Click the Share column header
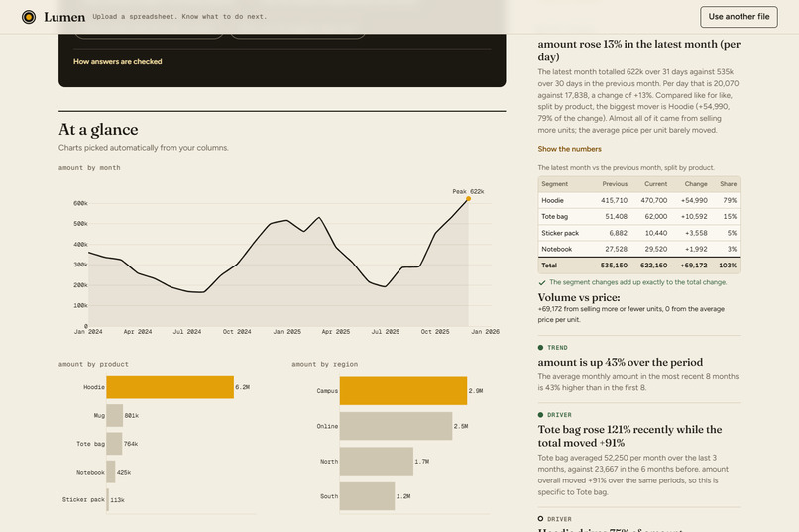799x532 pixels. coord(729,184)
